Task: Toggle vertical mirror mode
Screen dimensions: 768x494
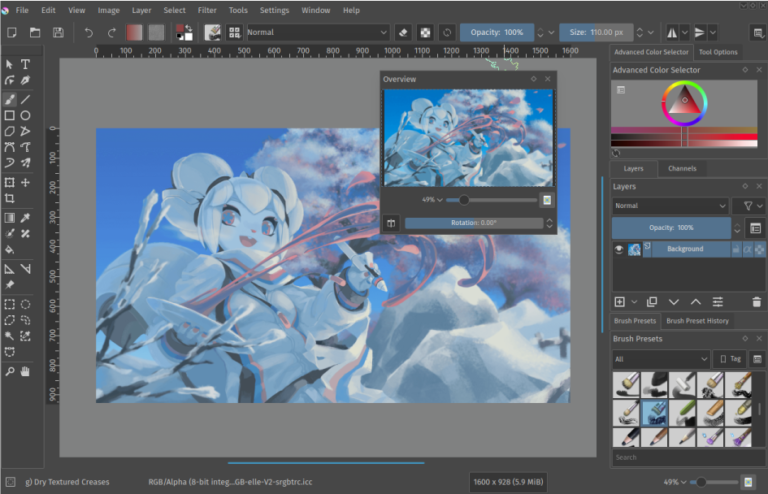Action: click(x=699, y=32)
